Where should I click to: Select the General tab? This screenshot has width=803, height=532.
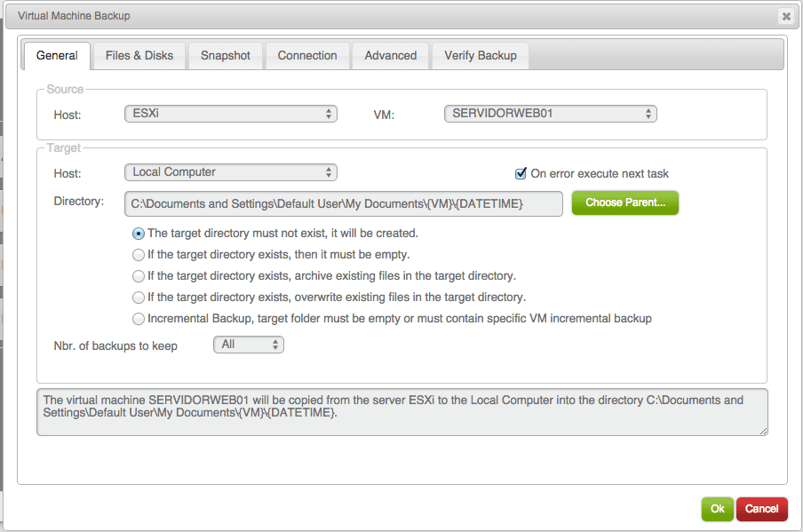tap(57, 55)
